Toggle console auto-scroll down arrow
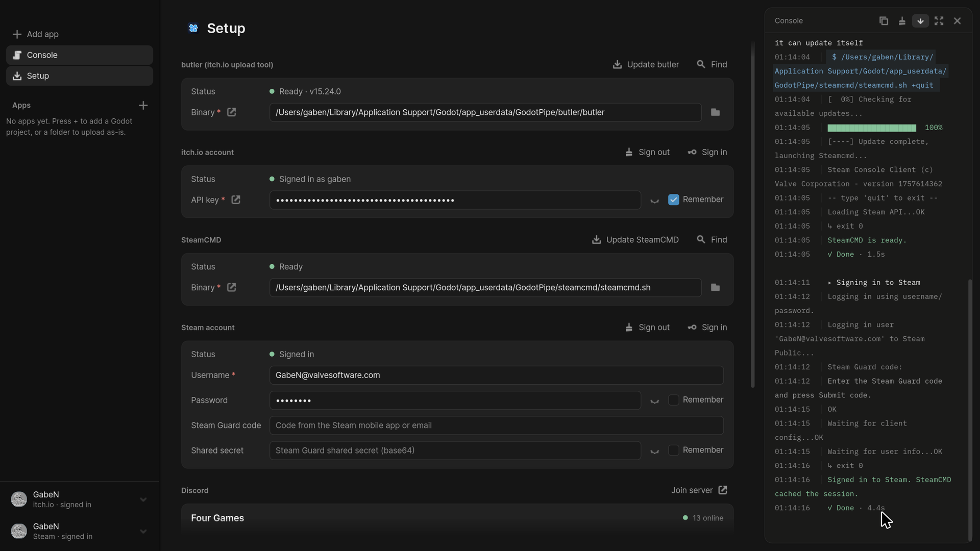This screenshot has height=551, width=980. pyautogui.click(x=920, y=21)
